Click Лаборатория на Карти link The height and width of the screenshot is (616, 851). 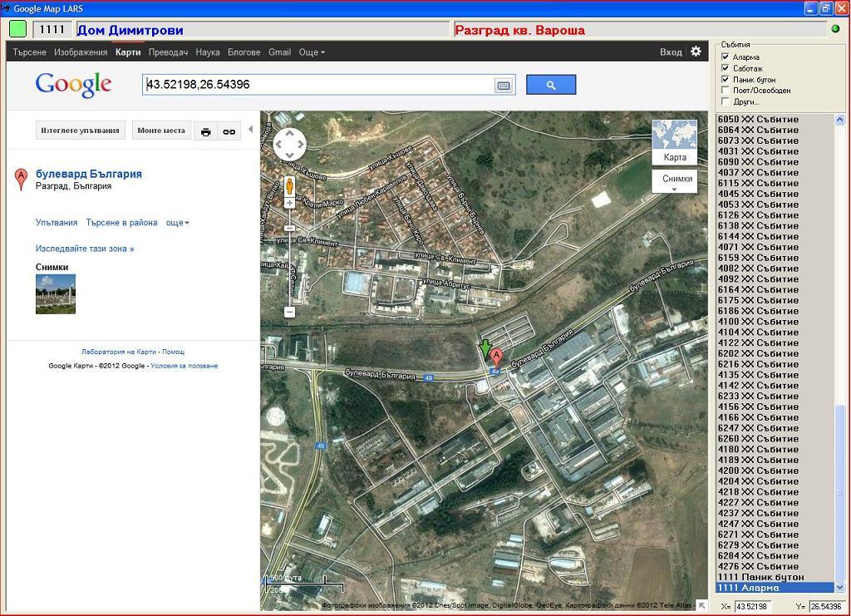[118, 352]
